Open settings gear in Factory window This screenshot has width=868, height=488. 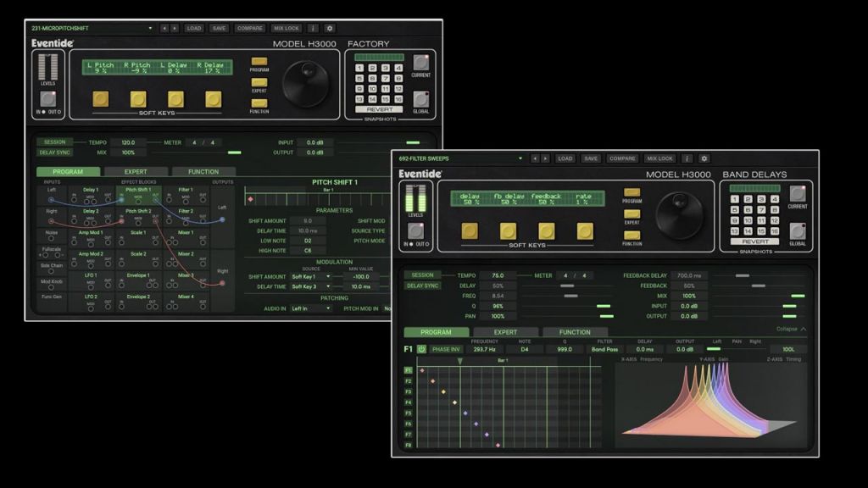tap(330, 28)
